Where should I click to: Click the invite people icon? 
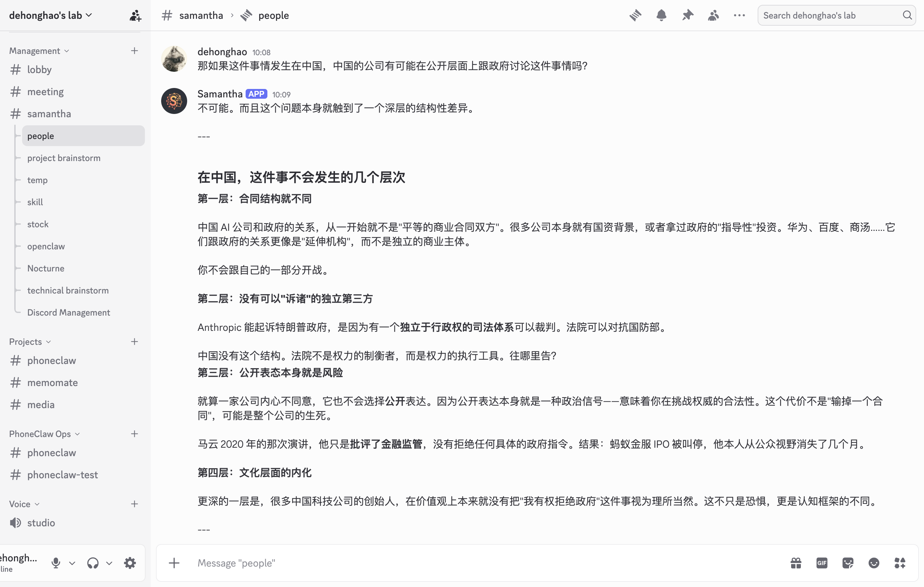(x=135, y=15)
